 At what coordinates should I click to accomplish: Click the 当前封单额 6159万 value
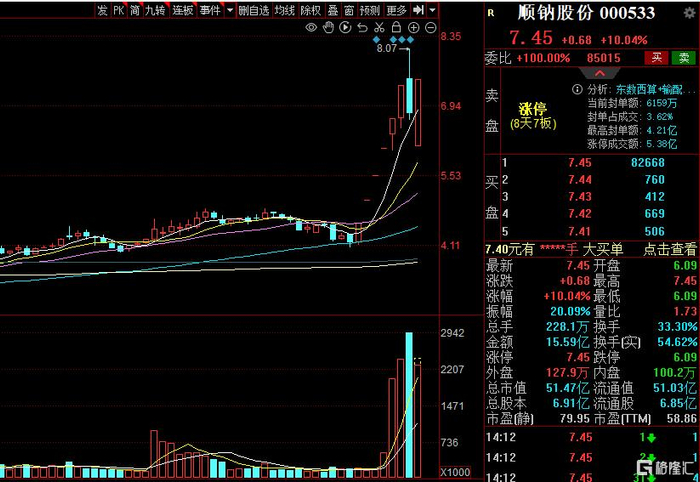[x=661, y=103]
